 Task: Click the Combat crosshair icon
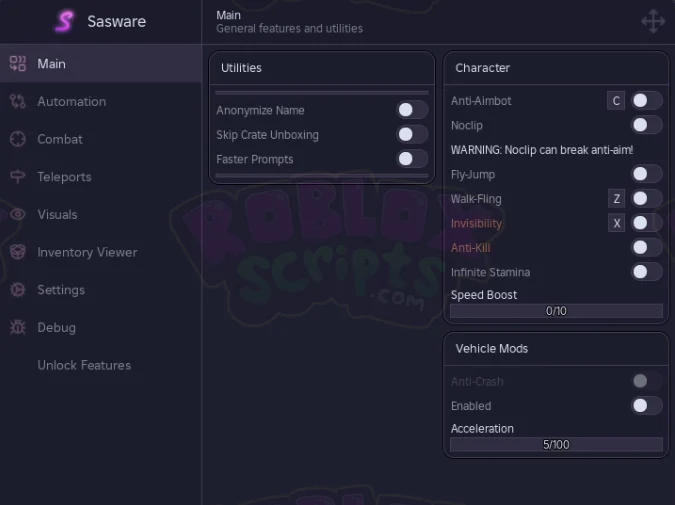pos(18,139)
